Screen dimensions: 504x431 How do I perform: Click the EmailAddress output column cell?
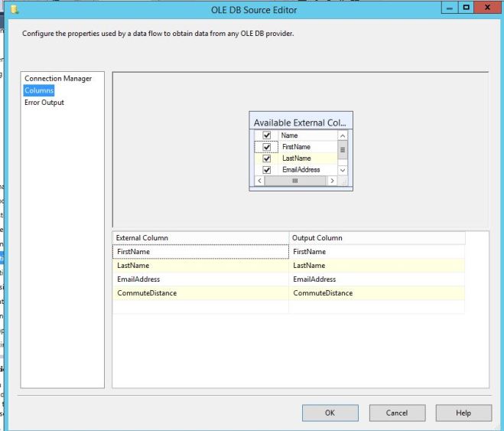click(376, 279)
